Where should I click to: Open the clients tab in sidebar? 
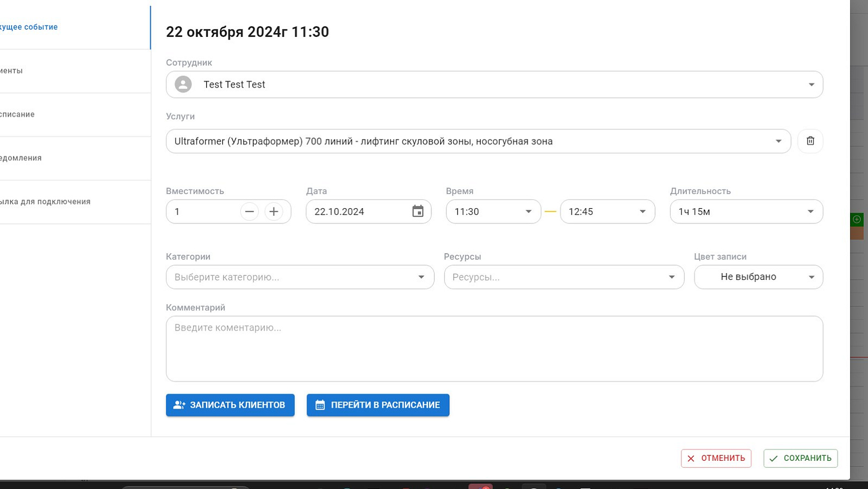(75, 71)
